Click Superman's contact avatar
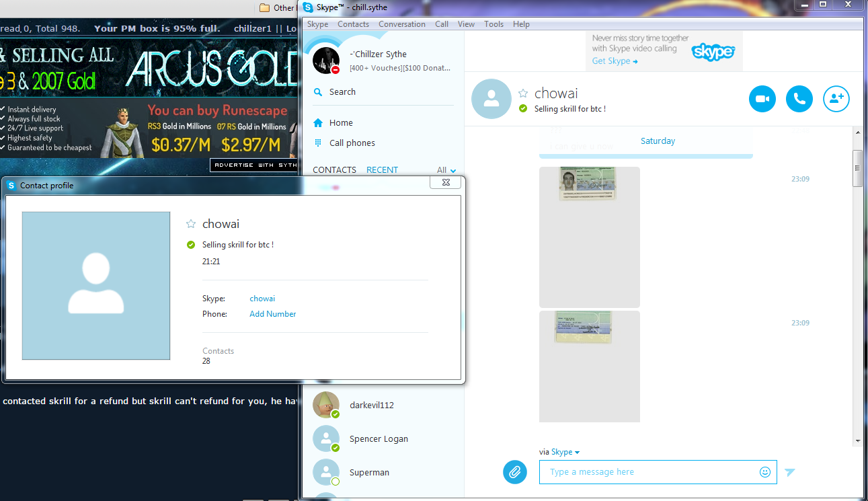The image size is (868, 501). (326, 472)
